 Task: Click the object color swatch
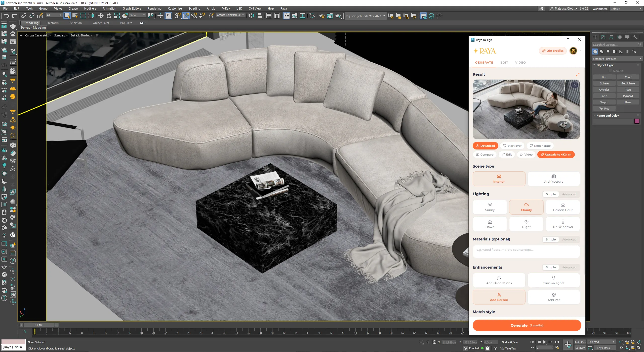637,121
